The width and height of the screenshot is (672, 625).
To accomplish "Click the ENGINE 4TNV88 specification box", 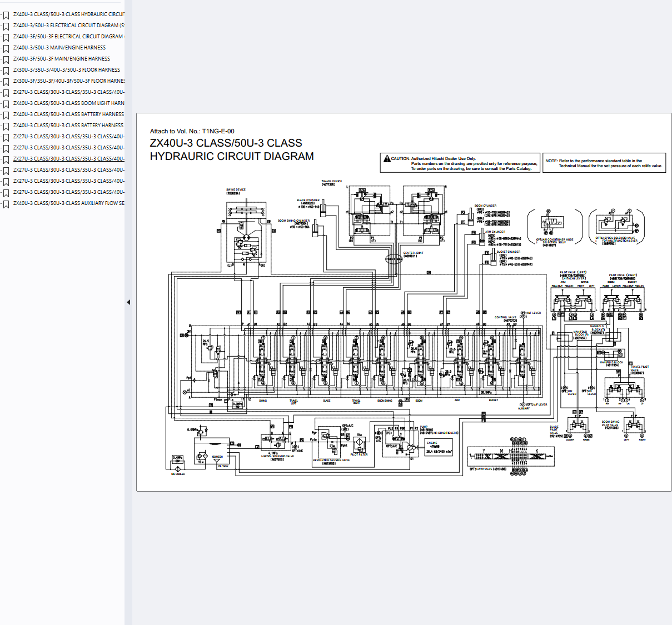I will tap(439, 448).
